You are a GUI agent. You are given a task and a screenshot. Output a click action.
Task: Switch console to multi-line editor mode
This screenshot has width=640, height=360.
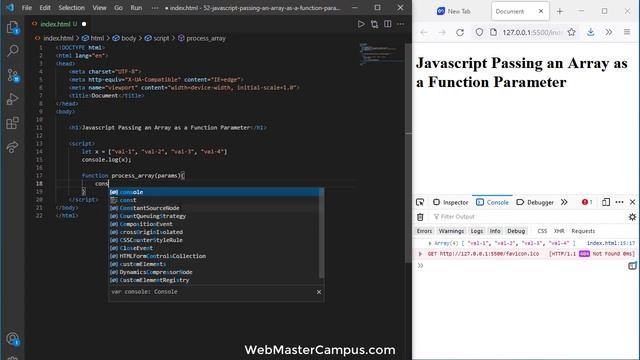click(632, 266)
